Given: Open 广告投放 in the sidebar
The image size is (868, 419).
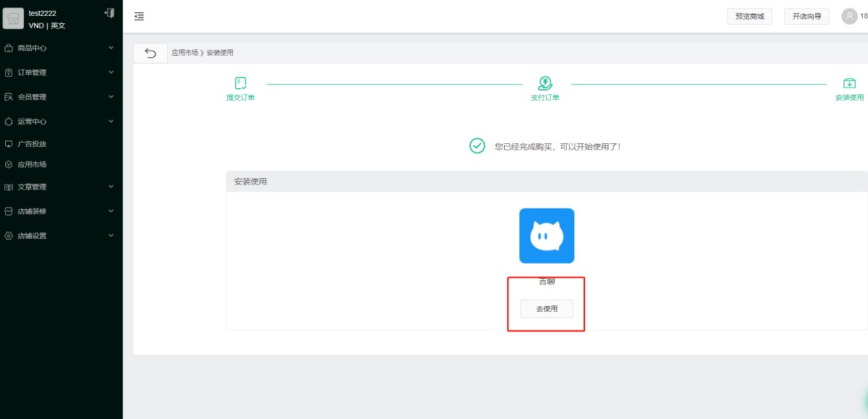Looking at the screenshot, I should coord(32,144).
